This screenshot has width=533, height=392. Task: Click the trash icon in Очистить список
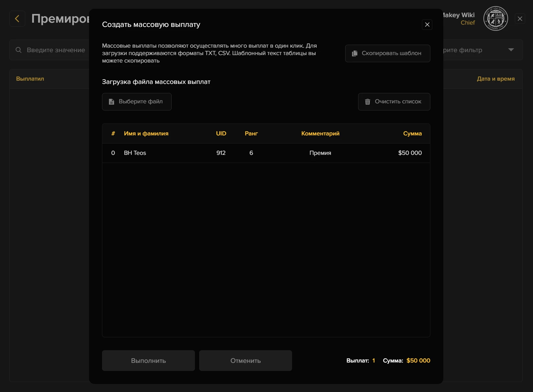(368, 102)
